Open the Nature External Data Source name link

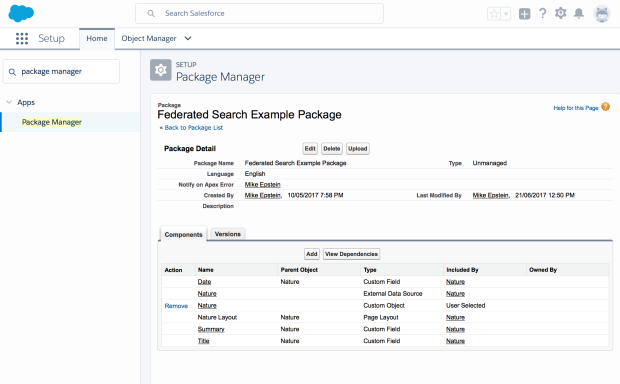click(x=207, y=294)
